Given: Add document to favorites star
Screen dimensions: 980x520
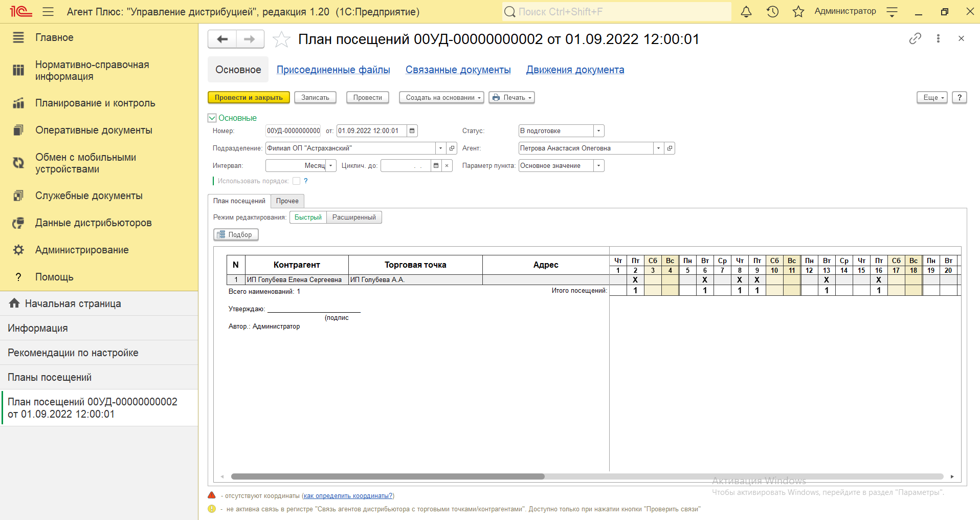Looking at the screenshot, I should click(x=281, y=39).
